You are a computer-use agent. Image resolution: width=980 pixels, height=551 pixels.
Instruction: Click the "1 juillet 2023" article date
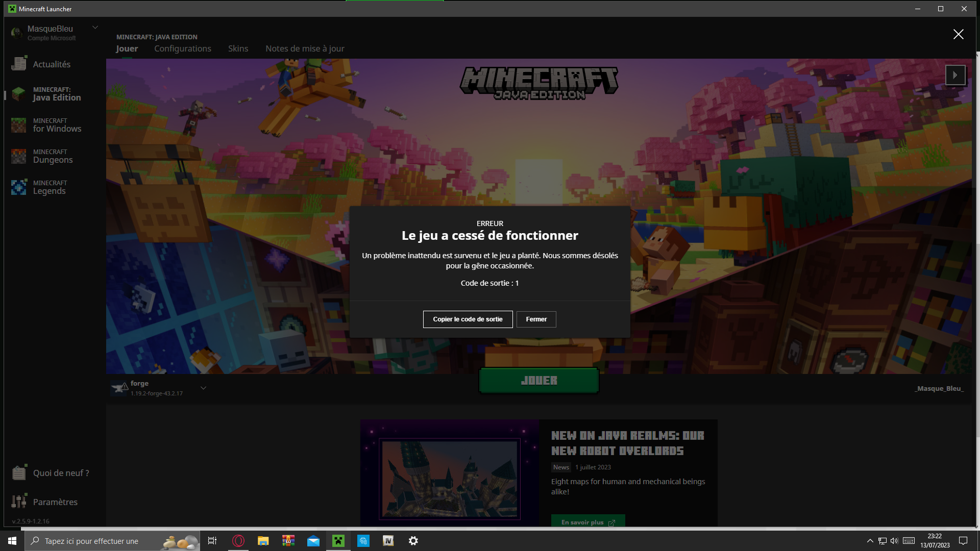click(593, 467)
